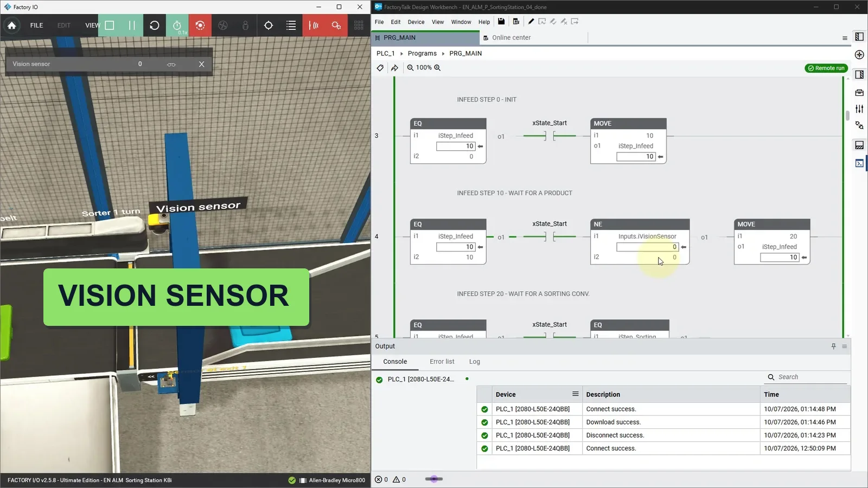
Task: Click the crosshair target icon in Factory IO
Action: (x=269, y=25)
